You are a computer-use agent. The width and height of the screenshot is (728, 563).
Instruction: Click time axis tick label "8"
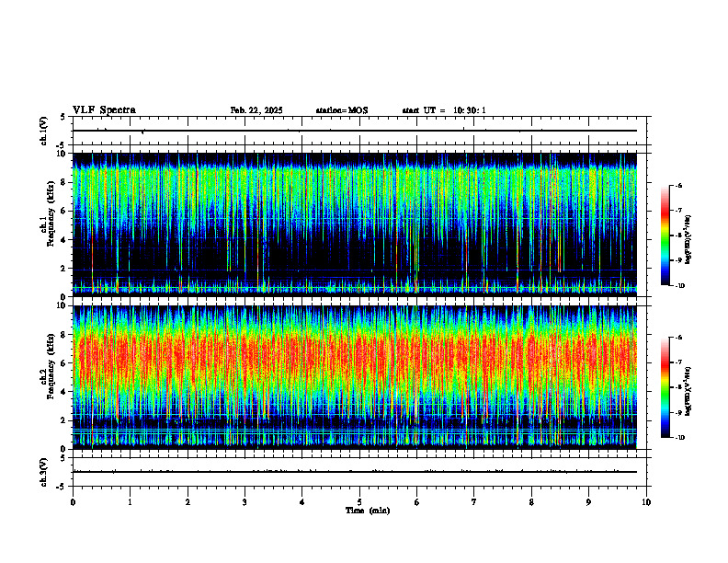click(531, 502)
